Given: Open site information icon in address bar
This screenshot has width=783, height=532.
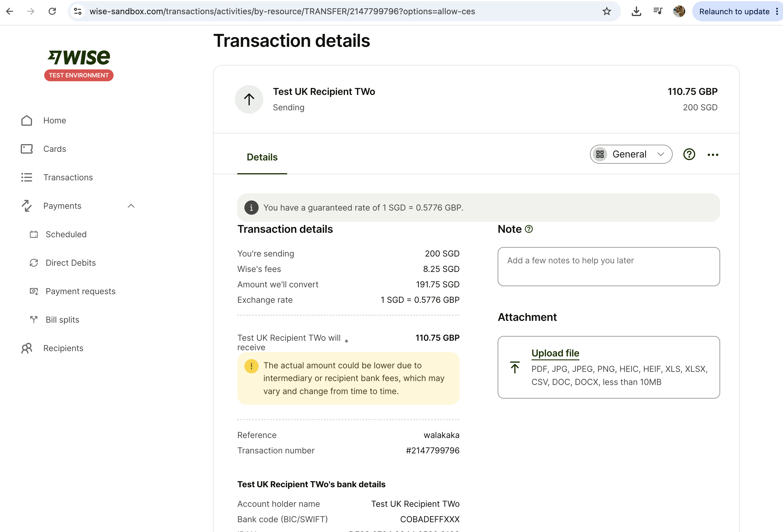Looking at the screenshot, I should [x=78, y=12].
